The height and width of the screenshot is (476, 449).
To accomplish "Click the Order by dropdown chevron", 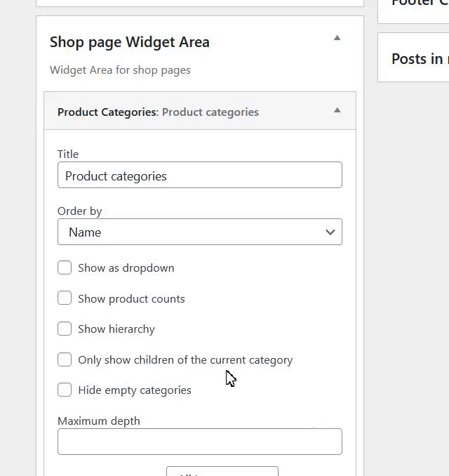I will tap(330, 232).
